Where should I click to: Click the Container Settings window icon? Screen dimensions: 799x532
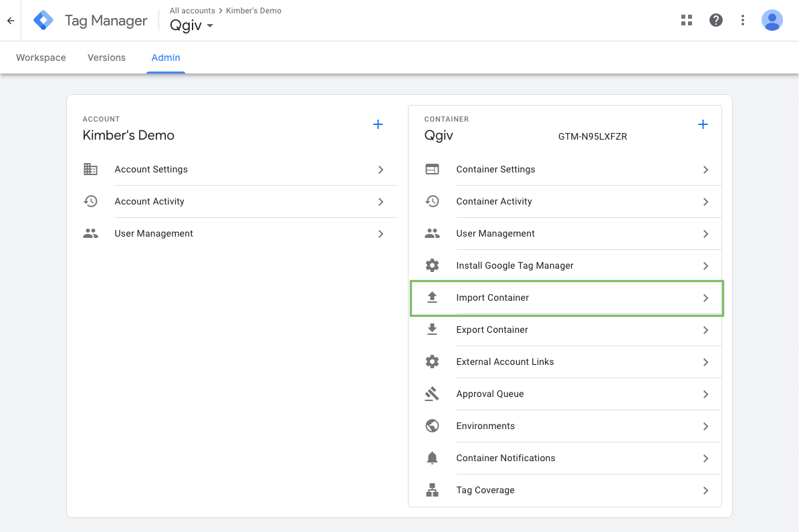[x=432, y=169]
